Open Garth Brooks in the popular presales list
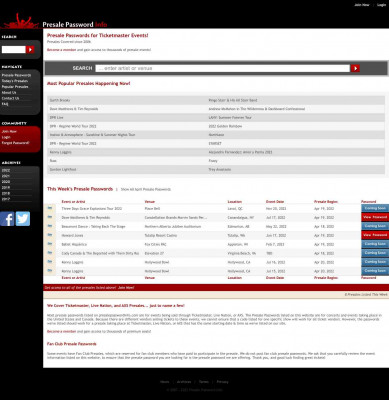The image size is (389, 400). [60, 100]
